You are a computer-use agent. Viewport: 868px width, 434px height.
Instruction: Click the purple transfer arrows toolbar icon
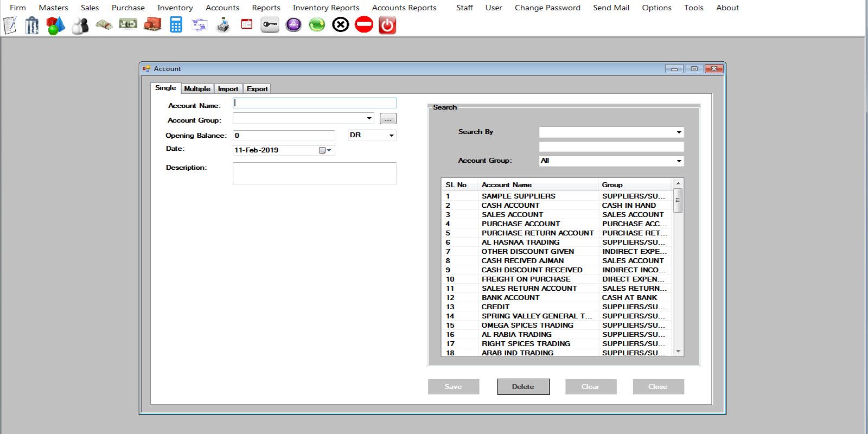[199, 24]
